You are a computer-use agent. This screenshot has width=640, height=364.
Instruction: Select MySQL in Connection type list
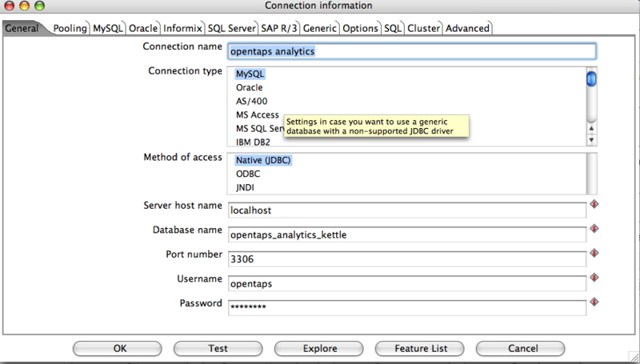tap(250, 74)
